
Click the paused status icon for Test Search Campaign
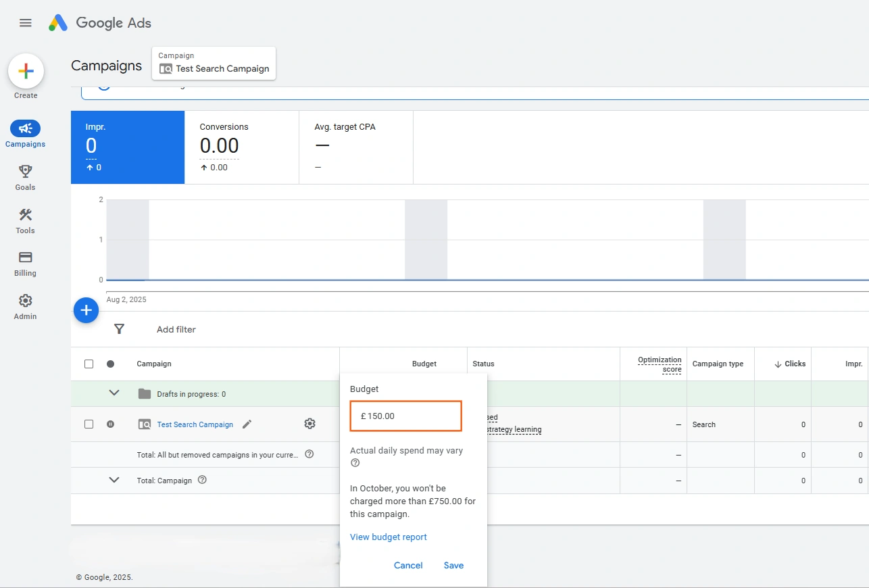point(110,424)
